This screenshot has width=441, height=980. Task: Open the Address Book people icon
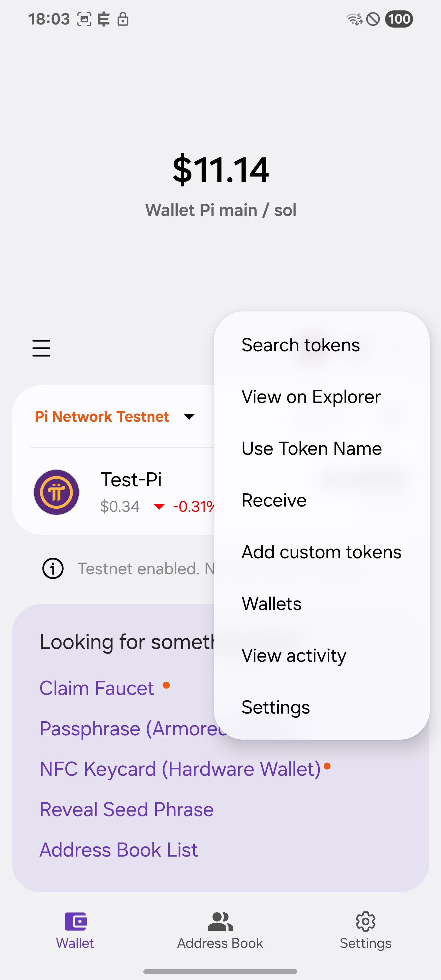click(x=220, y=921)
